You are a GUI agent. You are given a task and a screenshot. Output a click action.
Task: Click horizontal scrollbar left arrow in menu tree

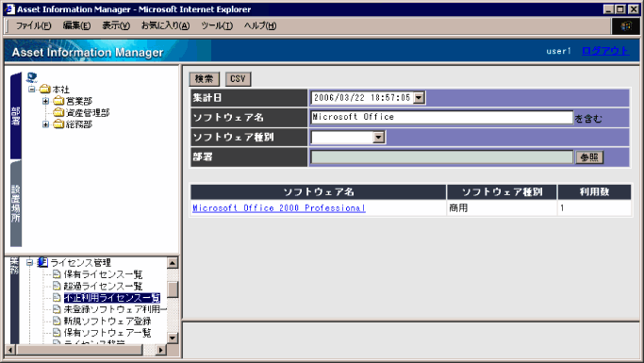[10, 350]
